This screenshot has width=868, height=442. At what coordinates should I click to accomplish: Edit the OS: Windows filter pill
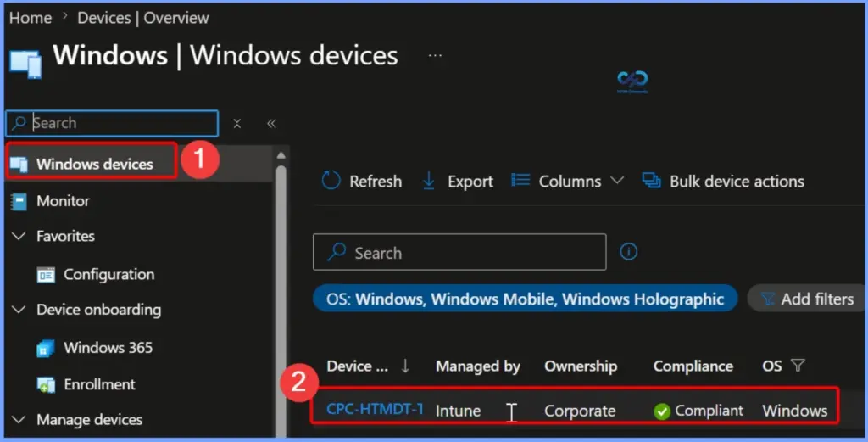[525, 299]
